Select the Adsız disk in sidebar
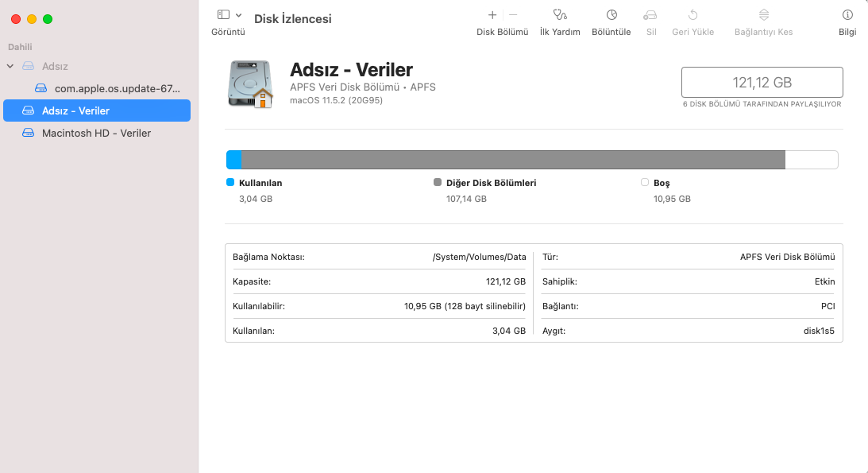The image size is (868, 473). [x=55, y=66]
